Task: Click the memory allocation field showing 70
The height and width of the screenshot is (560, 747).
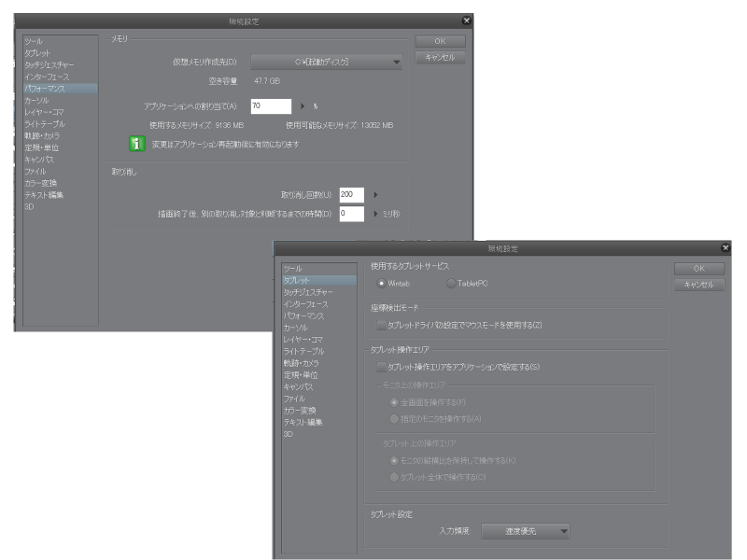Action: (x=271, y=106)
